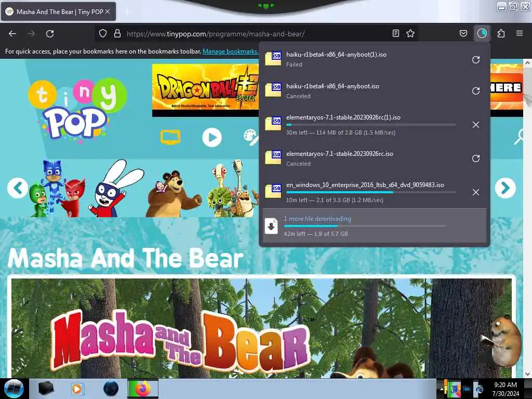This screenshot has height=399, width=532.
Task: Click the paint palette icon on Tiny Pop
Action: tap(251, 137)
